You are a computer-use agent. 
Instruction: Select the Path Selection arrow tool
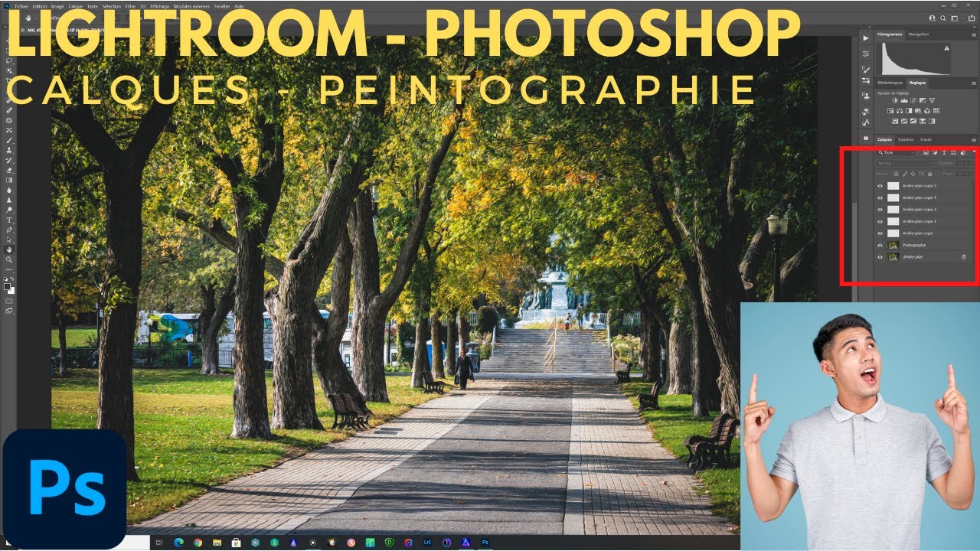[9, 240]
